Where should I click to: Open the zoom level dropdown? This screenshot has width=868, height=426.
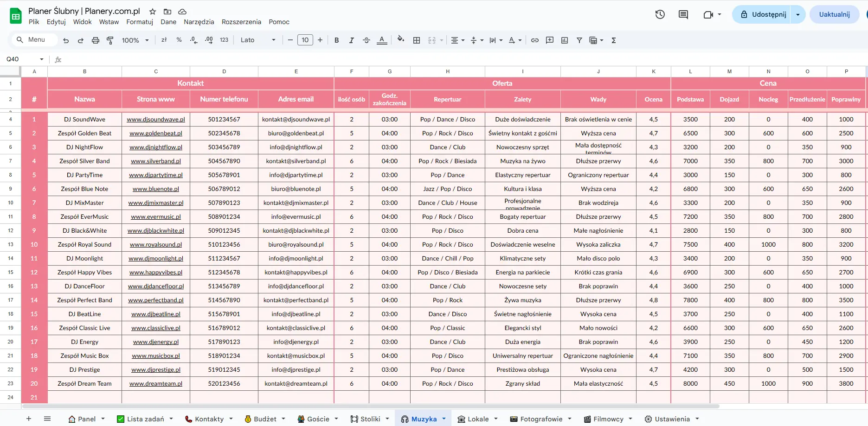click(x=135, y=40)
